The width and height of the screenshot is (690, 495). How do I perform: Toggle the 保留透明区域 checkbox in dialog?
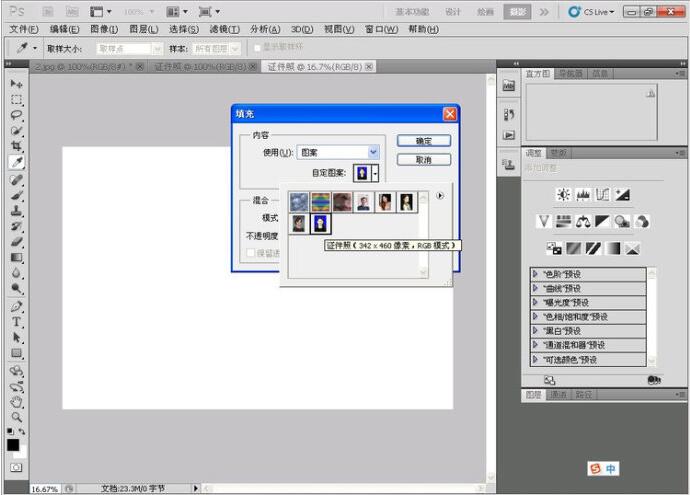click(251, 253)
